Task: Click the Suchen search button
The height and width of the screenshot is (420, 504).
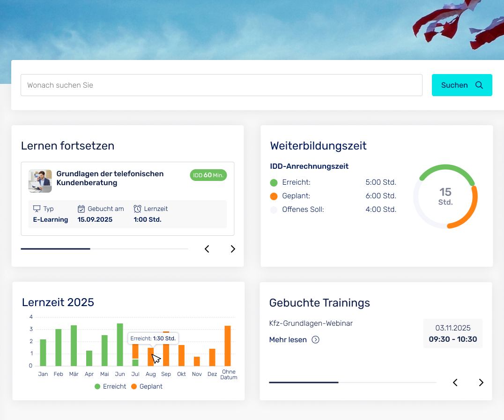Action: tap(461, 85)
